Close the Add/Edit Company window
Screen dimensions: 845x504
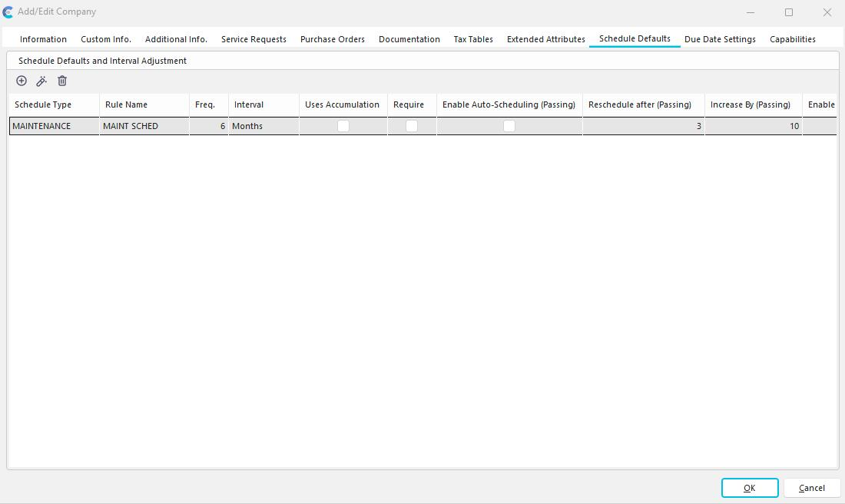827,12
